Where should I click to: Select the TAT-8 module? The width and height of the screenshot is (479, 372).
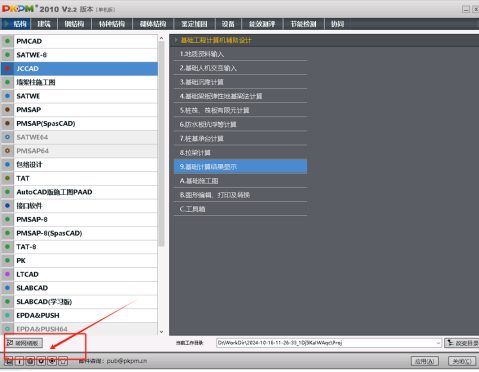(79, 247)
